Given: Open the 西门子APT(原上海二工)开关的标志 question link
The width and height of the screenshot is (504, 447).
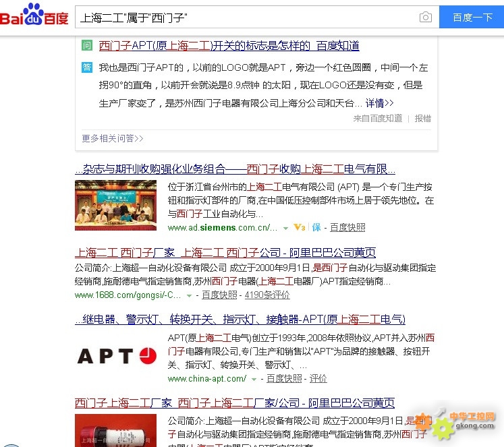Looking at the screenshot, I should (x=229, y=46).
